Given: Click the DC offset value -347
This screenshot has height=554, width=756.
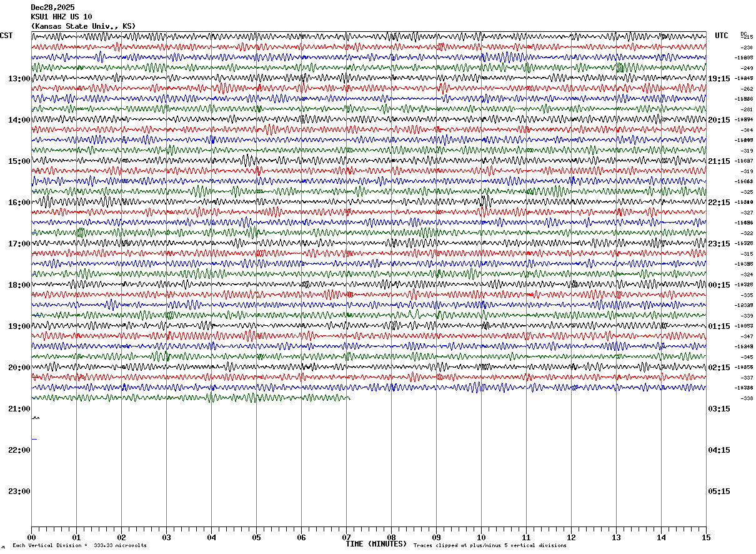Looking at the screenshot, I should pos(747,336).
